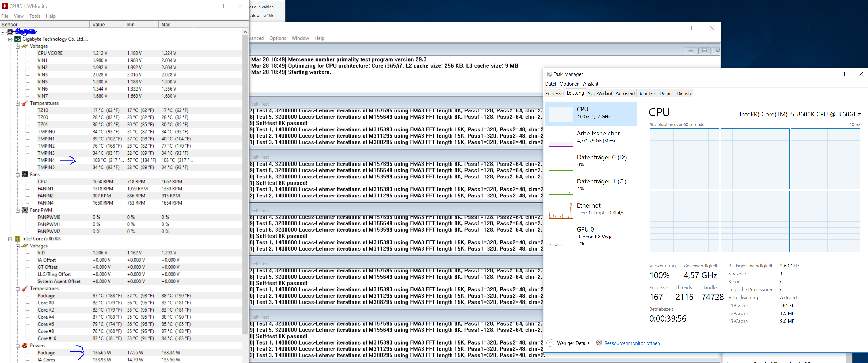Collapse the Gigabyte Technology tree node

click(x=10, y=39)
